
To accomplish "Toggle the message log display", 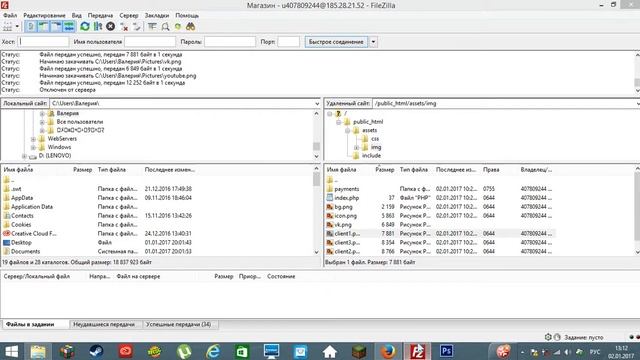I will pos(31,27).
